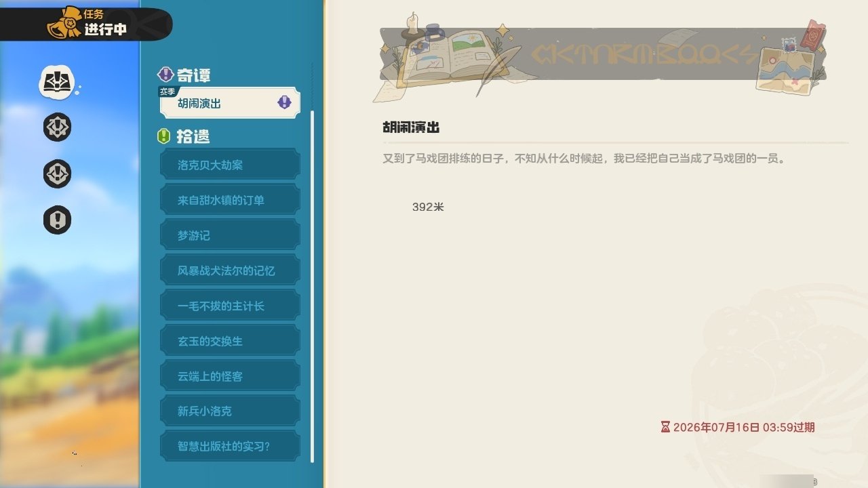Select the exclamation mark quest category icon

click(x=58, y=220)
